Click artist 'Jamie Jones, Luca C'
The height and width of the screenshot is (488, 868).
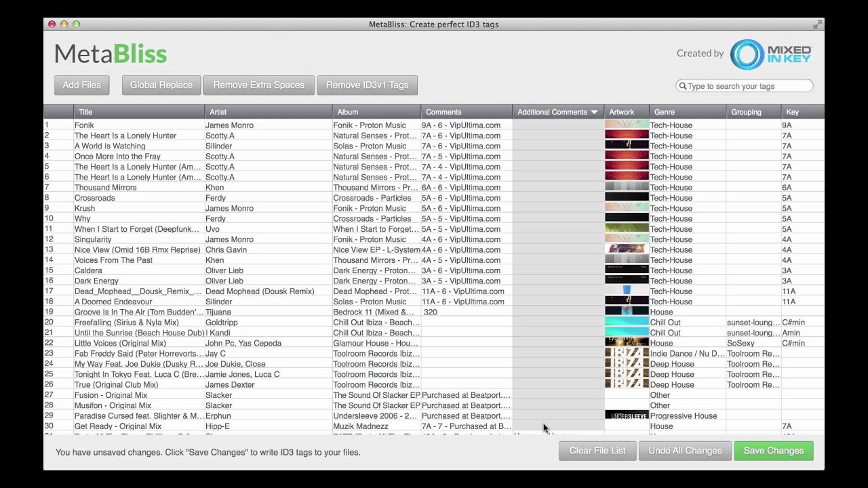tap(243, 374)
